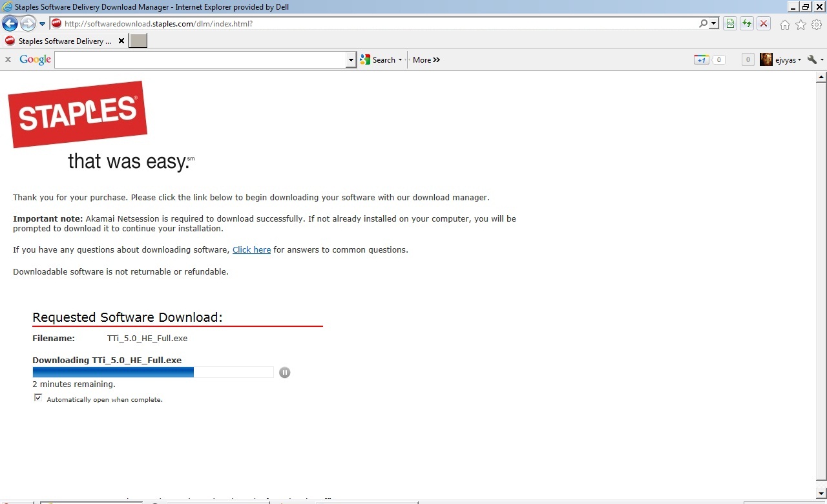Click the +1 count bubble showing 0

[718, 59]
